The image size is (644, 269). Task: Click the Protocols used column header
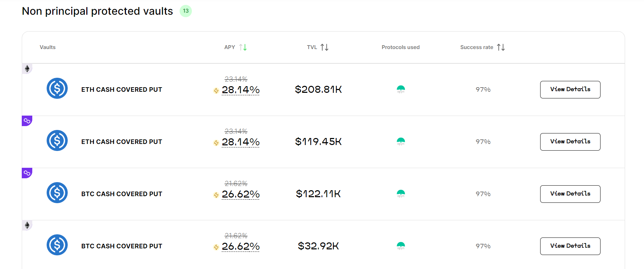(x=401, y=47)
